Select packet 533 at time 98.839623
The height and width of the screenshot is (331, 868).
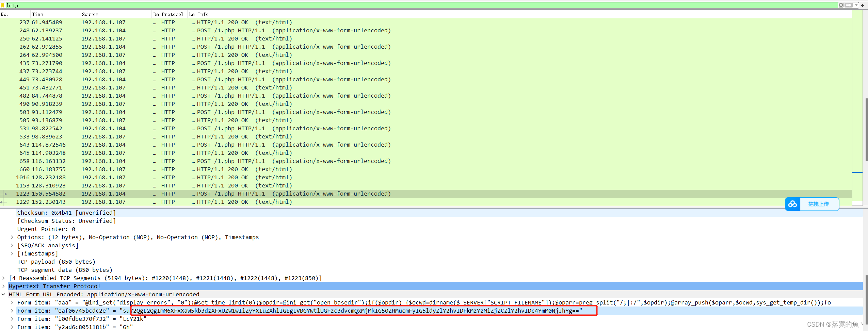426,136
